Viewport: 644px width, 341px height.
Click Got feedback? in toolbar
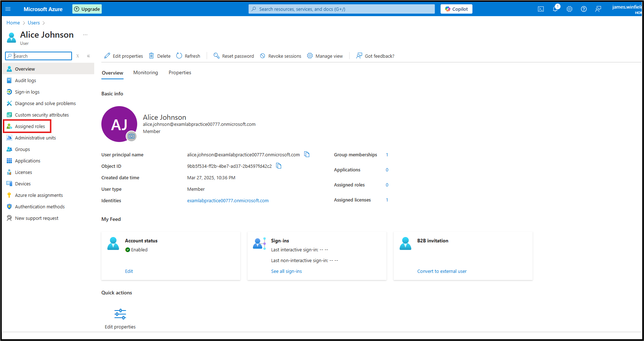click(375, 56)
